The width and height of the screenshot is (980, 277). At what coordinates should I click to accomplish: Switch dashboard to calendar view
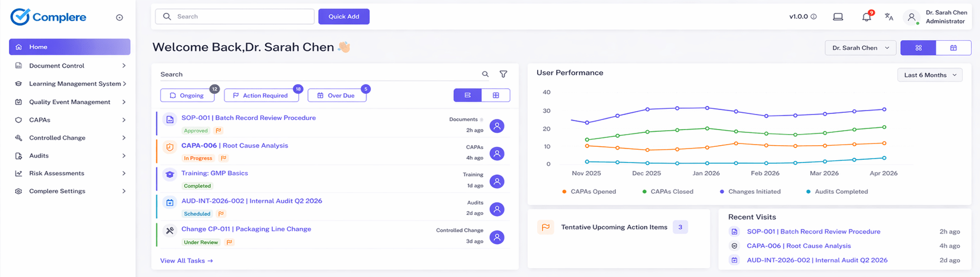pos(953,48)
